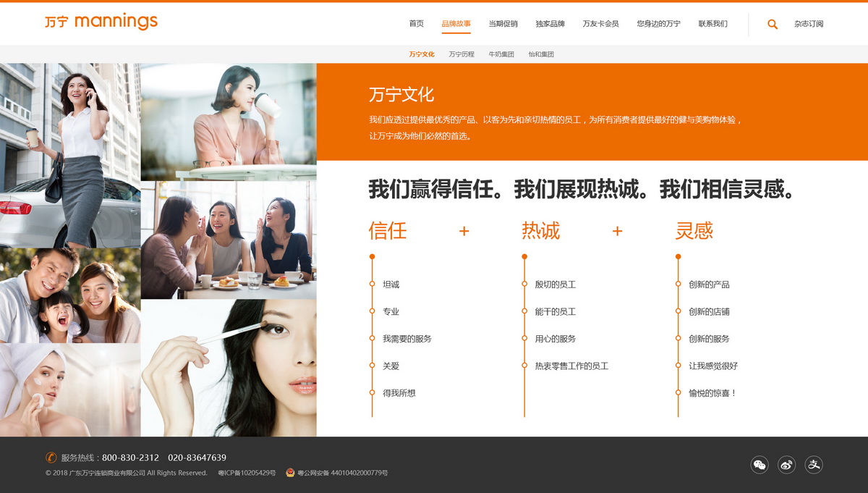
Task: Click the 让我感觉很好 list item
Action: (713, 366)
